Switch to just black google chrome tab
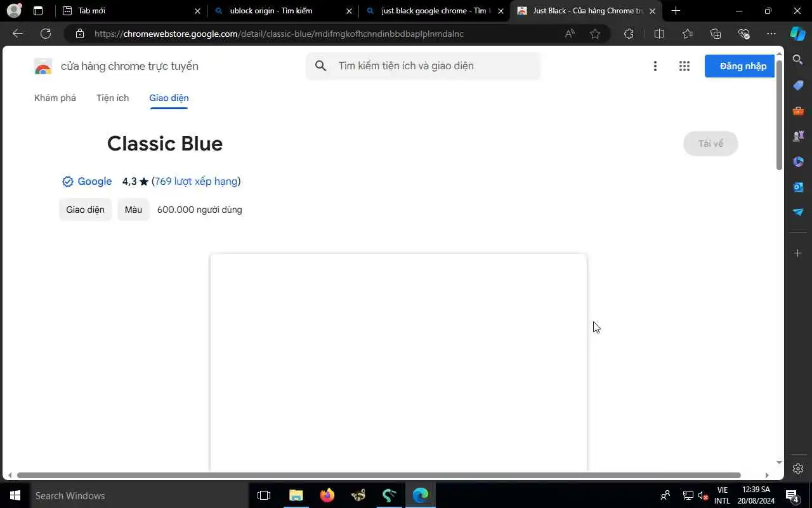 435,11
